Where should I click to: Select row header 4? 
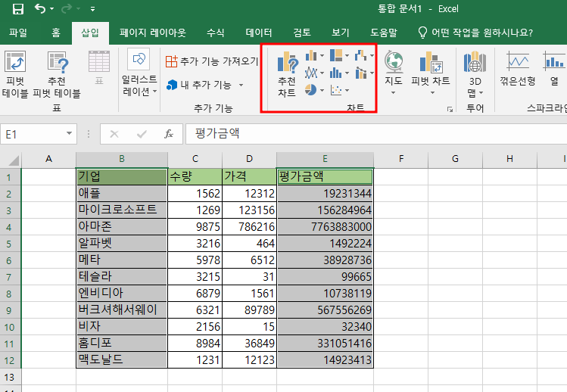point(9,227)
